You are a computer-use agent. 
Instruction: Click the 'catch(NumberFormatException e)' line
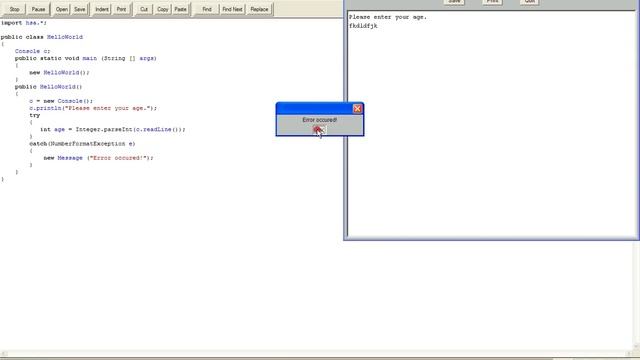tap(82, 144)
